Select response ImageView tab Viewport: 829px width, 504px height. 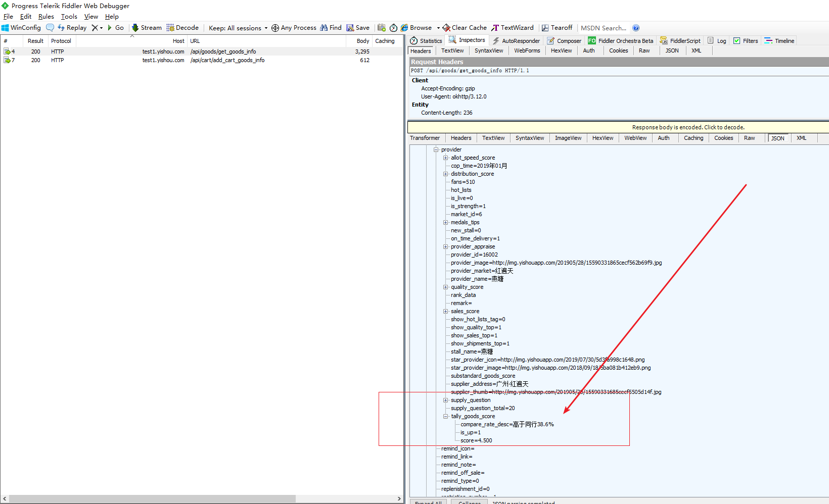pyautogui.click(x=568, y=138)
